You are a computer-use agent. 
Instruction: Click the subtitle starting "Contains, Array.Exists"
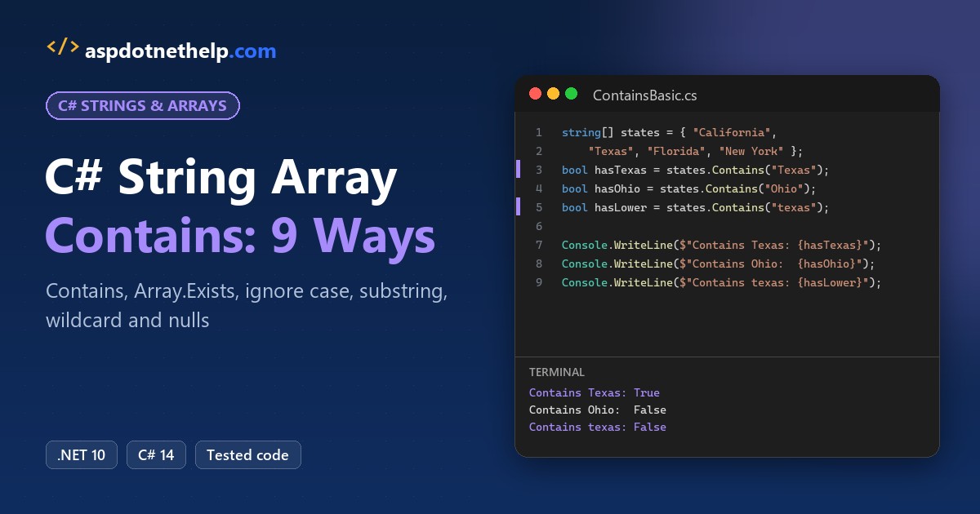pyautogui.click(x=247, y=292)
